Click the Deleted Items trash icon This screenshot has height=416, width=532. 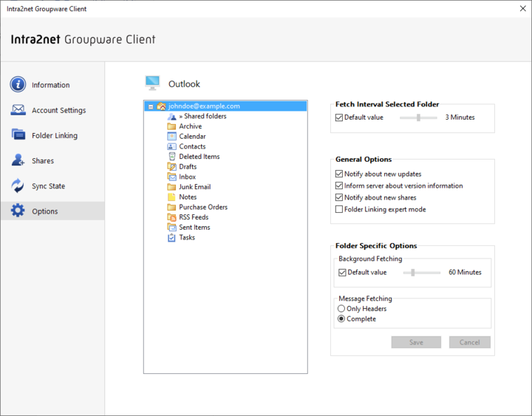[x=172, y=157]
